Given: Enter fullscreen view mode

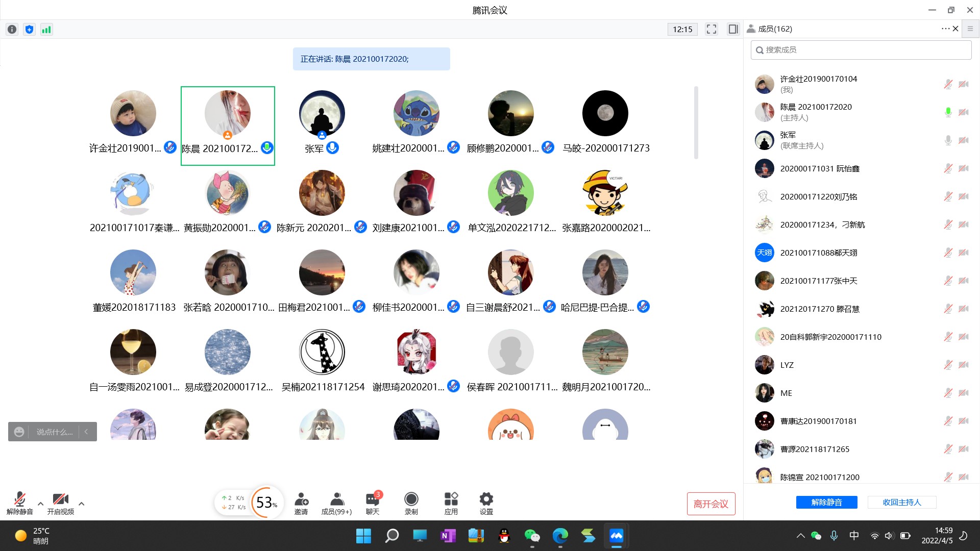Looking at the screenshot, I should coord(711,29).
